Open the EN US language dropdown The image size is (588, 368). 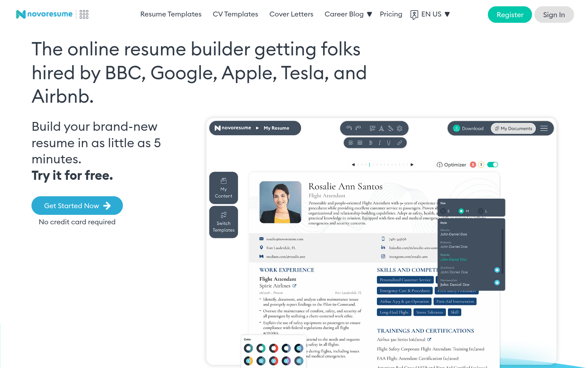click(x=435, y=14)
